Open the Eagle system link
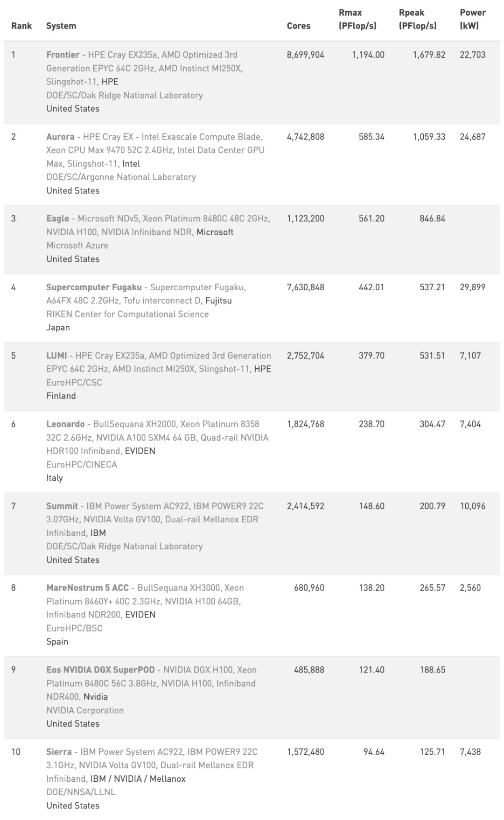504x820 pixels. pyautogui.click(x=57, y=218)
